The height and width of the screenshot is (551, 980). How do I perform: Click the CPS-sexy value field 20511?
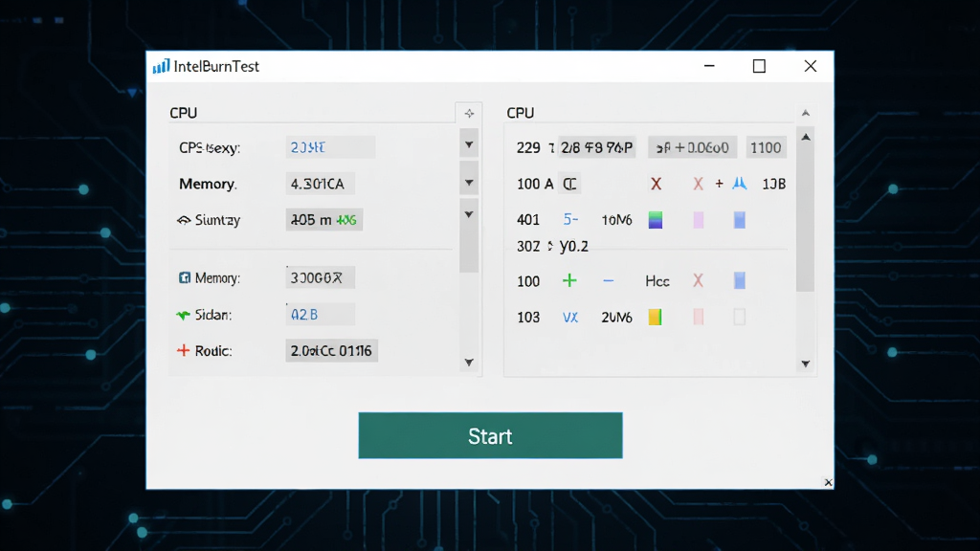[330, 147]
